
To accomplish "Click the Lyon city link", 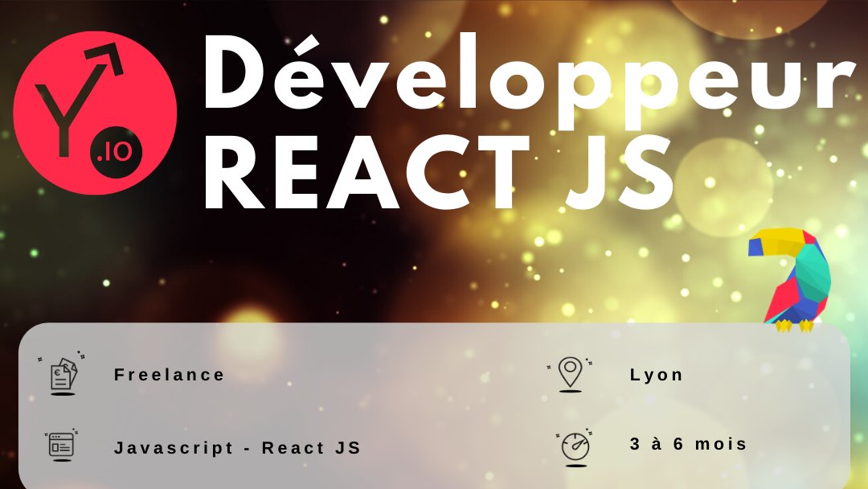I will point(655,373).
